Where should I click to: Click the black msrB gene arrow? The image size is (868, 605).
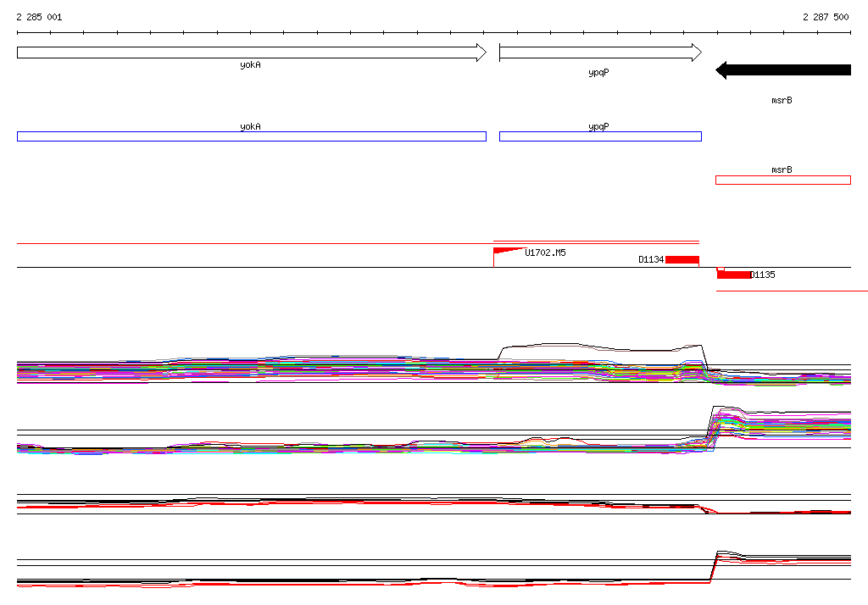point(782,70)
